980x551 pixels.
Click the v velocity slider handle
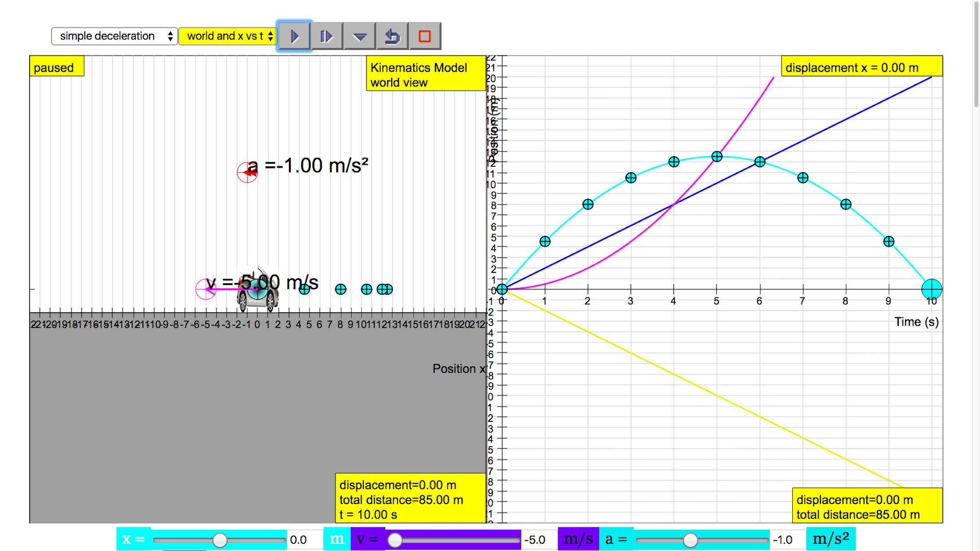coord(395,540)
